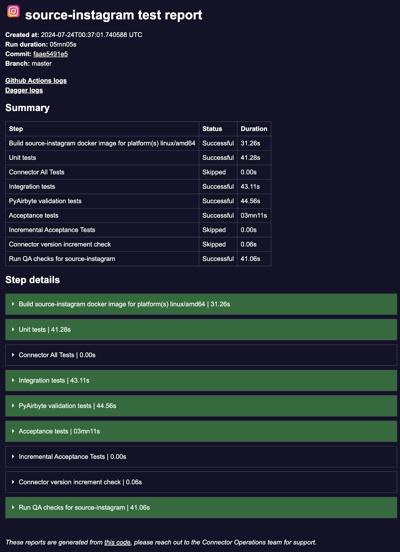Expand Connector version increment check step
The height and width of the screenshot is (552, 400).
pos(201,482)
